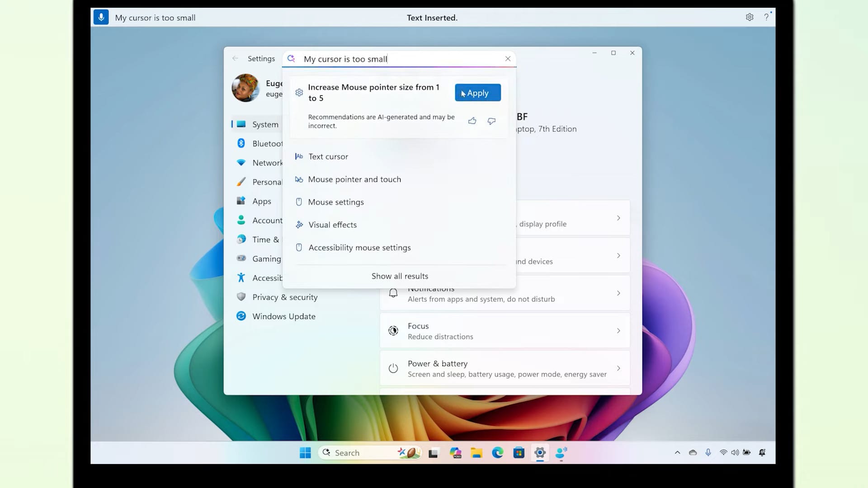This screenshot has width=868, height=488.
Task: Expand Focus settings chevron
Action: point(618,331)
